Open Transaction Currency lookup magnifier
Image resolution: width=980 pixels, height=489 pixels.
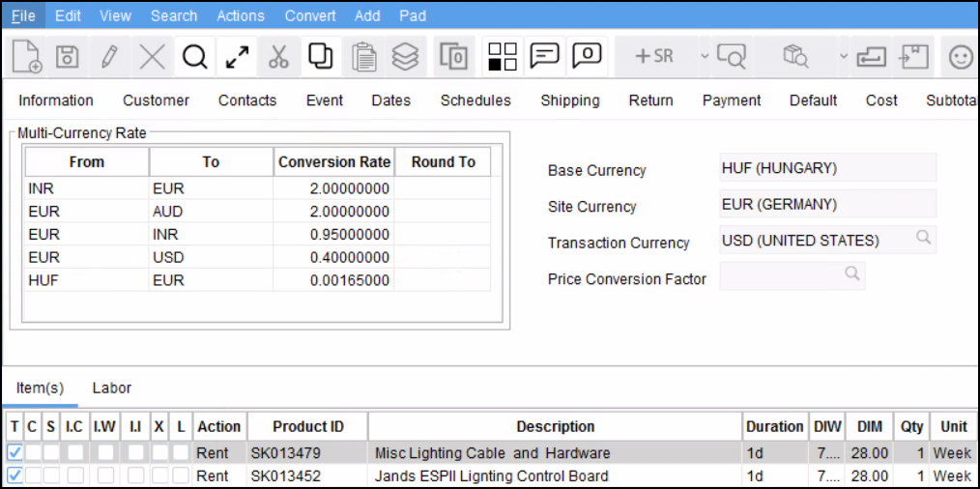[924, 238]
